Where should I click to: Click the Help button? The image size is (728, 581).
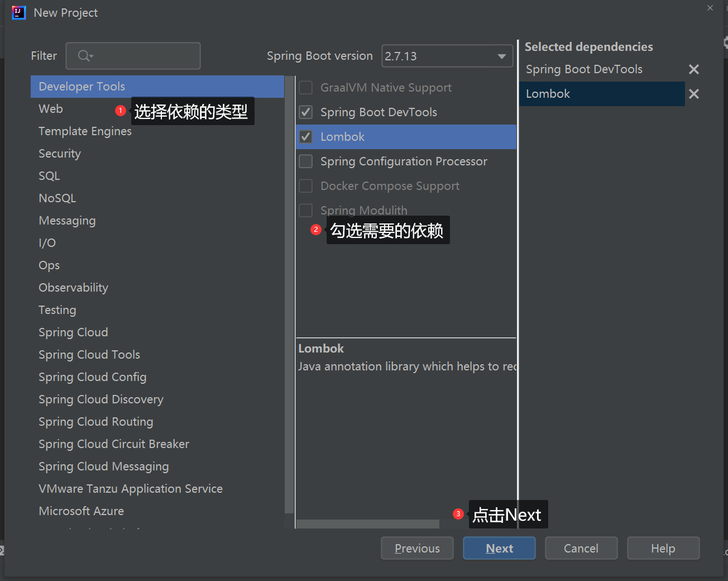tap(663, 548)
